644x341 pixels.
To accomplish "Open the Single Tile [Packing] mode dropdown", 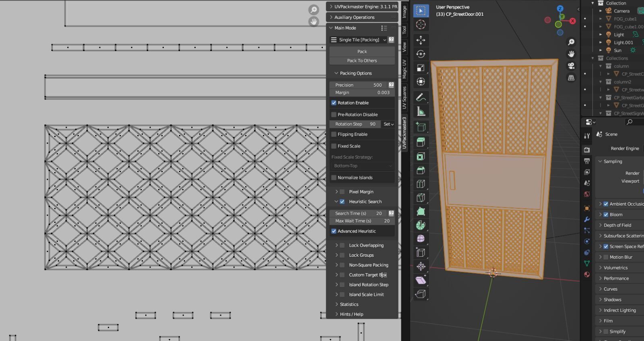I will pyautogui.click(x=359, y=40).
